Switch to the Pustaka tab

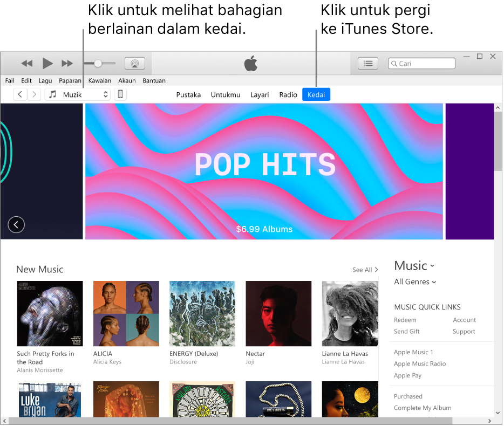pos(188,94)
